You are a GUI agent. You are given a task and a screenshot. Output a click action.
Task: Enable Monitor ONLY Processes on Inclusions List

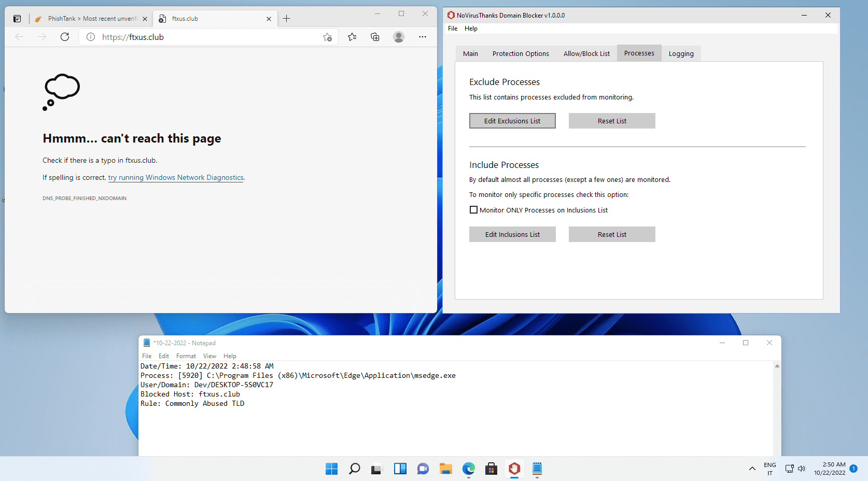click(473, 210)
